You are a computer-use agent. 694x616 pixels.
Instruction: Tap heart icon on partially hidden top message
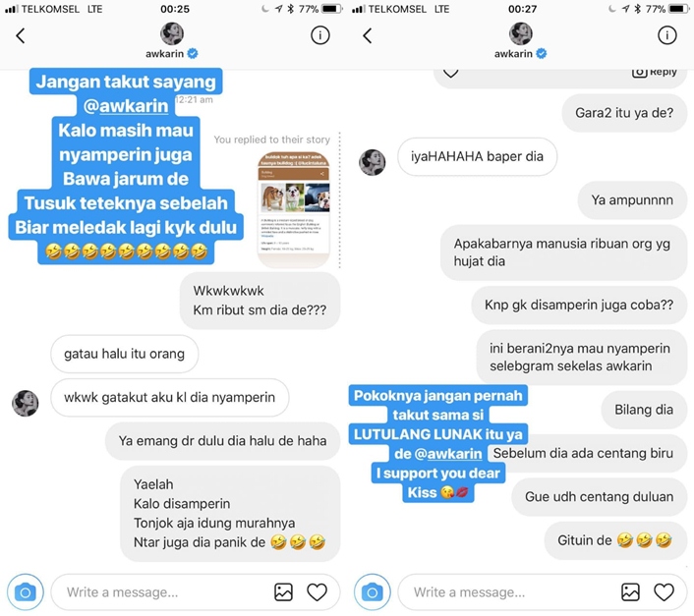[450, 74]
